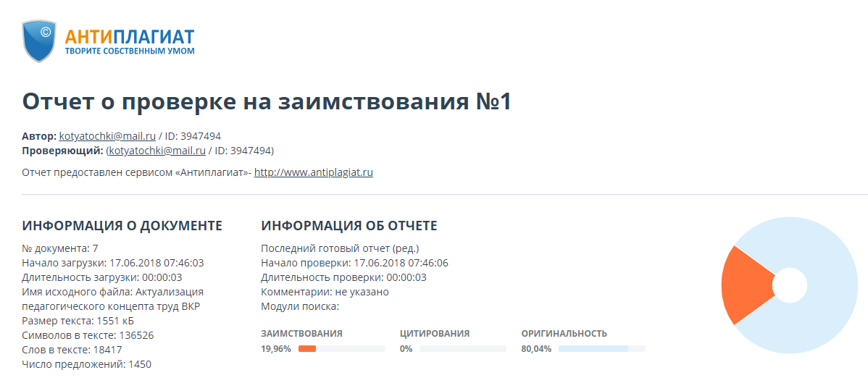Image resolution: width=868 pixels, height=391 pixels.
Task: Select the ИНФОРМАЦИЯ О ДОКУМЕНТЕ heading
Action: click(122, 226)
